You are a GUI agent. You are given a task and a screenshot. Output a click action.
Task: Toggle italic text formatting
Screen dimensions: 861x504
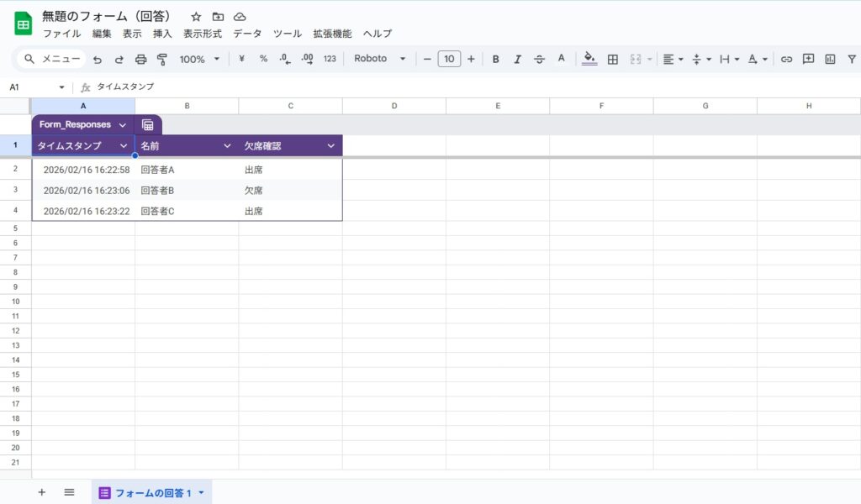(517, 60)
